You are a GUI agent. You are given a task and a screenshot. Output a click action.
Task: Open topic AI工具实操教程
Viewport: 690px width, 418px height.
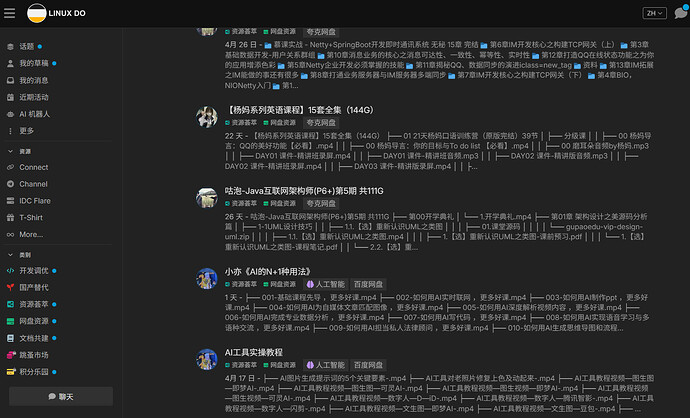[x=254, y=352]
